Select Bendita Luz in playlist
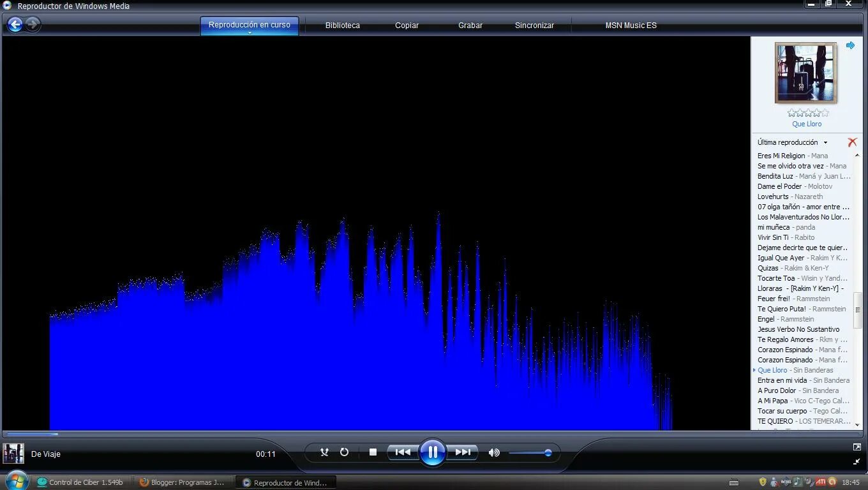The image size is (868, 490). tap(804, 176)
